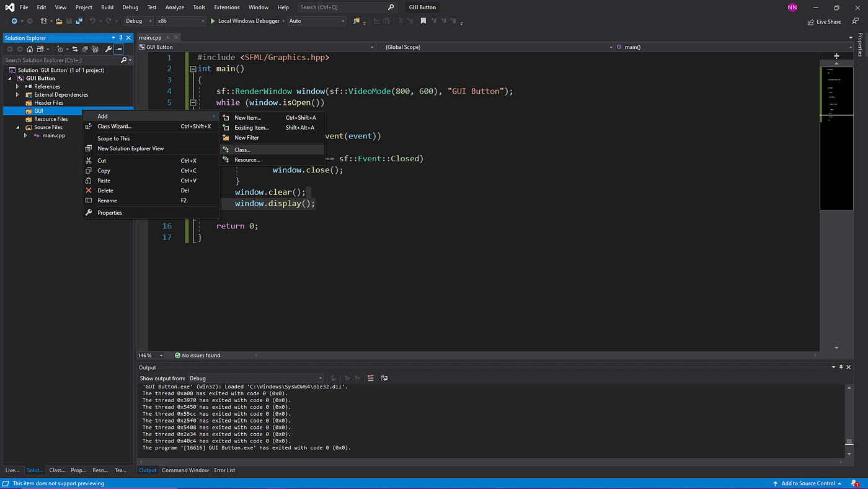Open the Global Scope dropdown

click(x=496, y=47)
